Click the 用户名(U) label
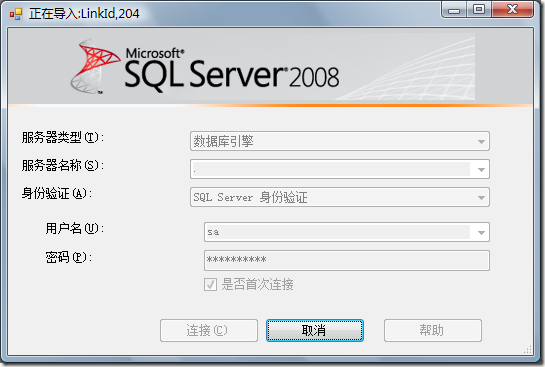The image size is (545, 367). 74,229
